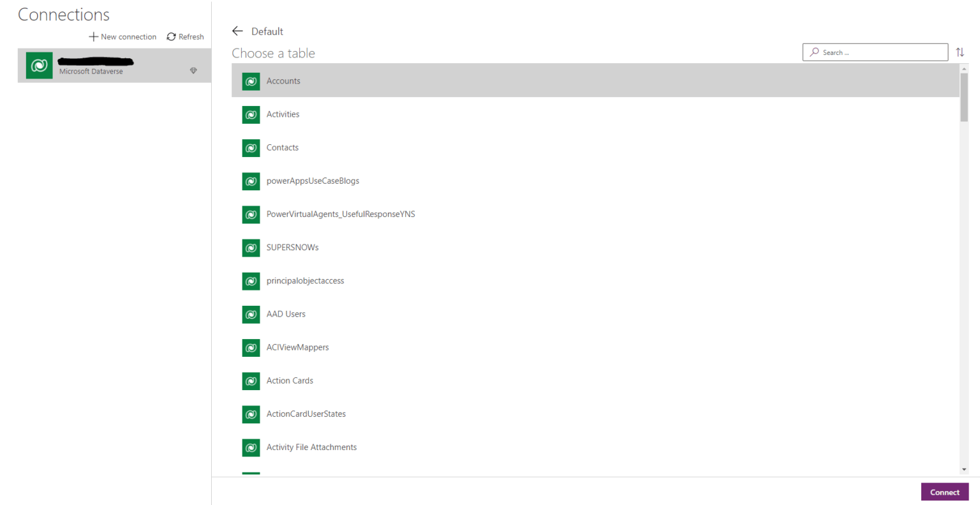Screen dimensions: 980x505
Task: Click the scrollbar down arrow
Action: [x=964, y=470]
